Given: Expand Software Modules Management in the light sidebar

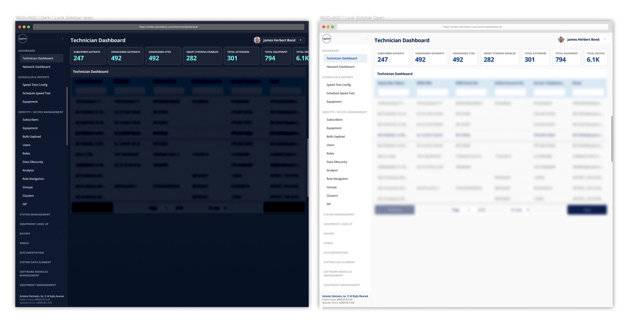Looking at the screenshot, I should pyautogui.click(x=338, y=274).
